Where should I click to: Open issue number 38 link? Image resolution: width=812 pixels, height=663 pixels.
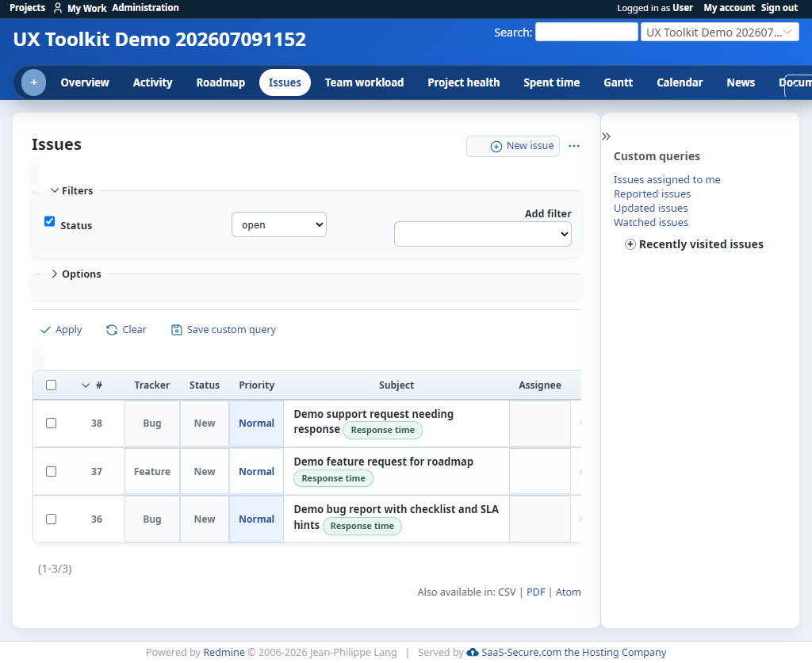pyautogui.click(x=97, y=423)
